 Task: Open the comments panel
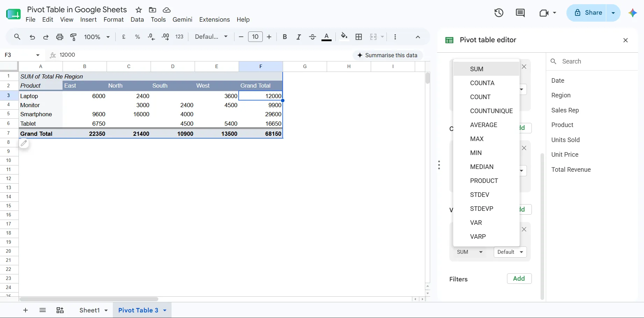(x=520, y=13)
